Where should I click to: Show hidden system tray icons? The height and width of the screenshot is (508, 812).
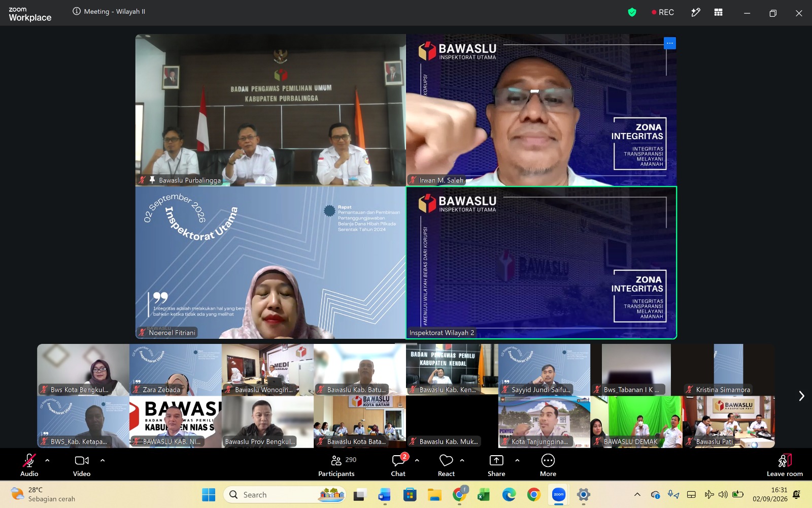[637, 494]
